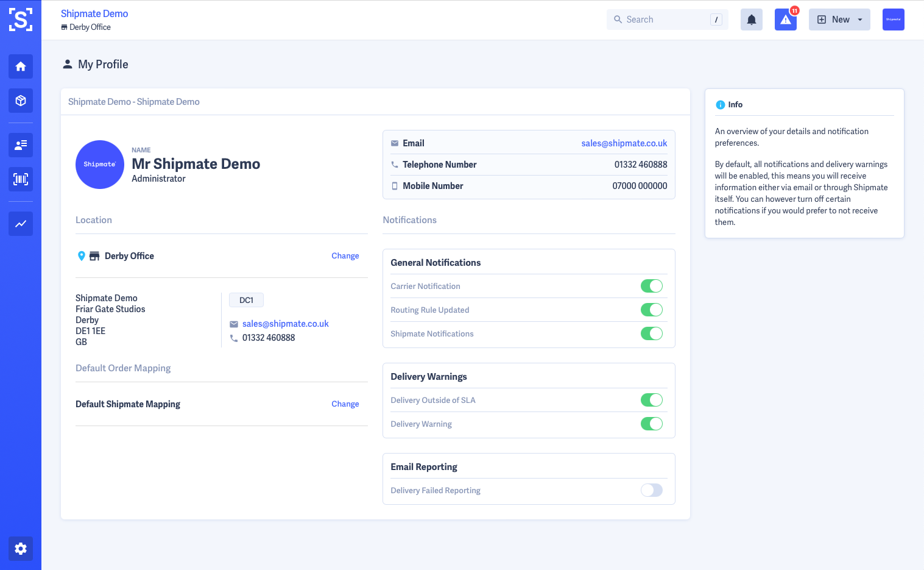Click Shipmate Demo header link
924x570 pixels.
(94, 13)
